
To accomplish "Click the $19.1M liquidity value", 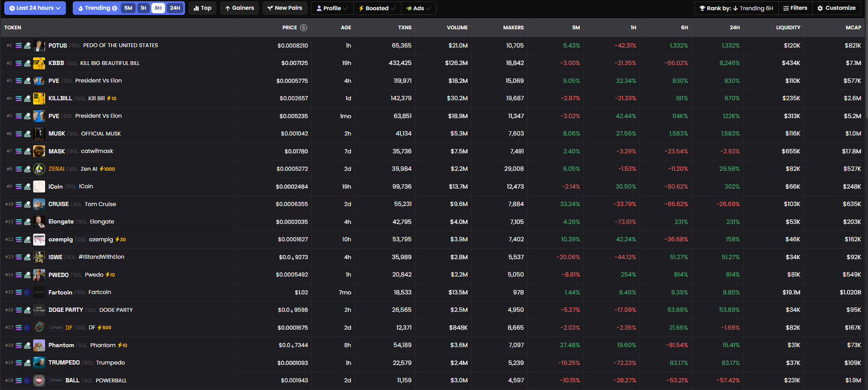I will point(791,292).
